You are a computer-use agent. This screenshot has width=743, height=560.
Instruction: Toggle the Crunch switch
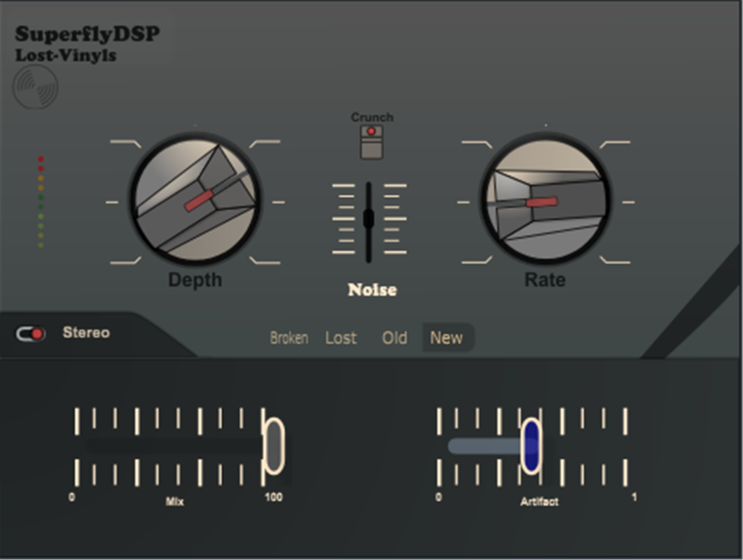(371, 141)
